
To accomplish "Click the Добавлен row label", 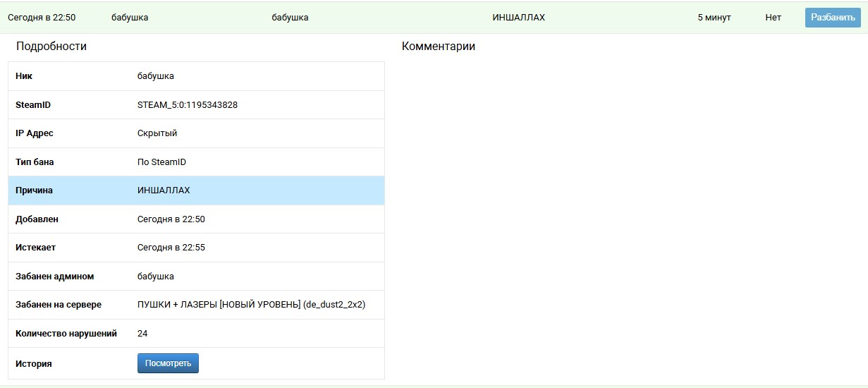I will 37,219.
